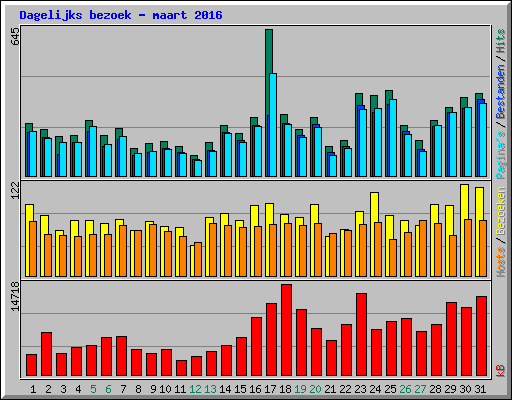Click the top axis value 645
The image size is (512, 400).
click(x=16, y=37)
